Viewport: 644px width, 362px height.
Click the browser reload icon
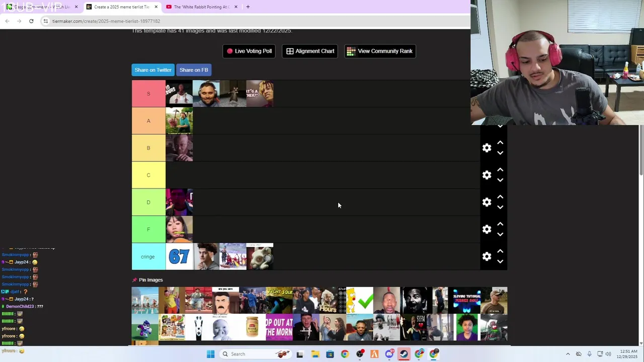click(x=31, y=21)
